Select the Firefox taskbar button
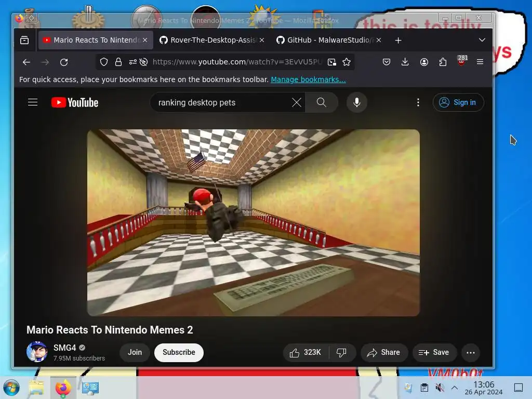 (63, 388)
